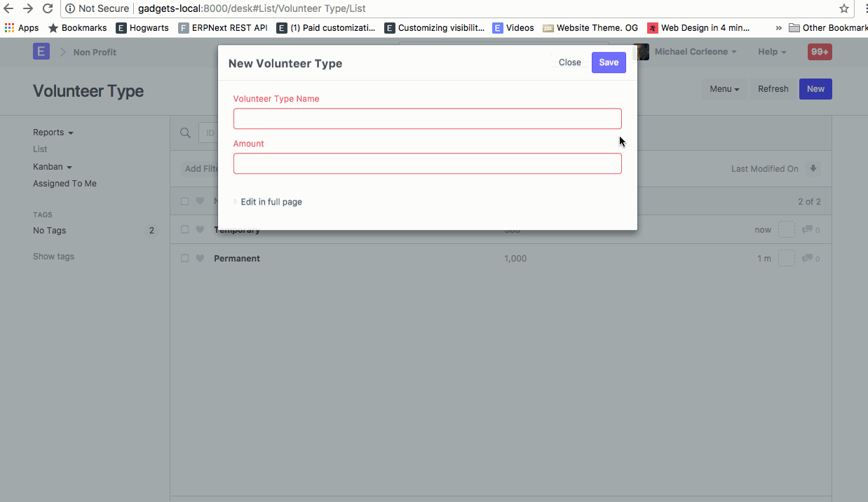This screenshot has width=868, height=502.
Task: Select all rows with header checkbox
Action: [x=184, y=201]
